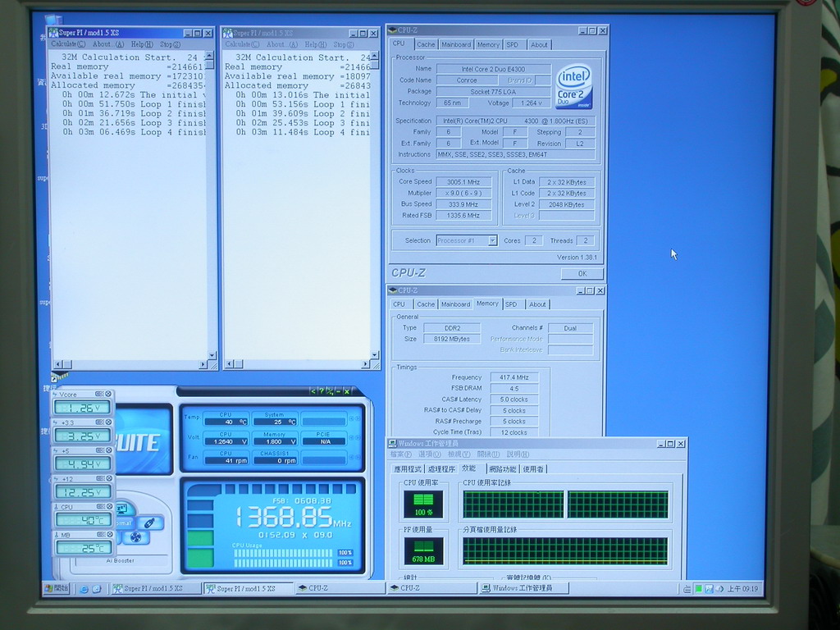
Task: Open Help menu in left Super PI
Action: coord(142,44)
